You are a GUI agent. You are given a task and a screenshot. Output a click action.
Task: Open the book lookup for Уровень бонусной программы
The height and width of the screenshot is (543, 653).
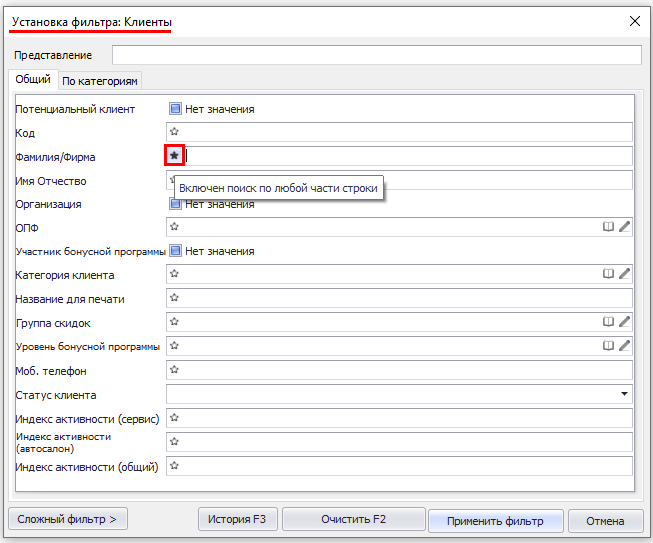pos(608,346)
